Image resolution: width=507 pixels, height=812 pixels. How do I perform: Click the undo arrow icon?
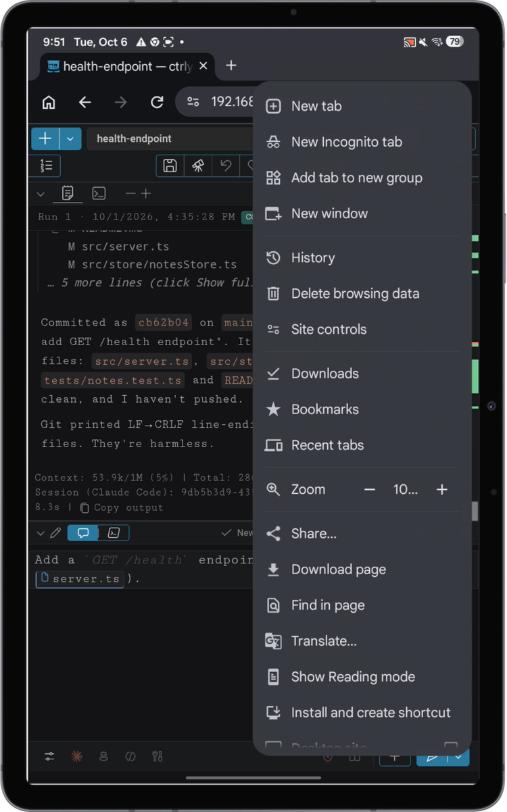(x=226, y=166)
